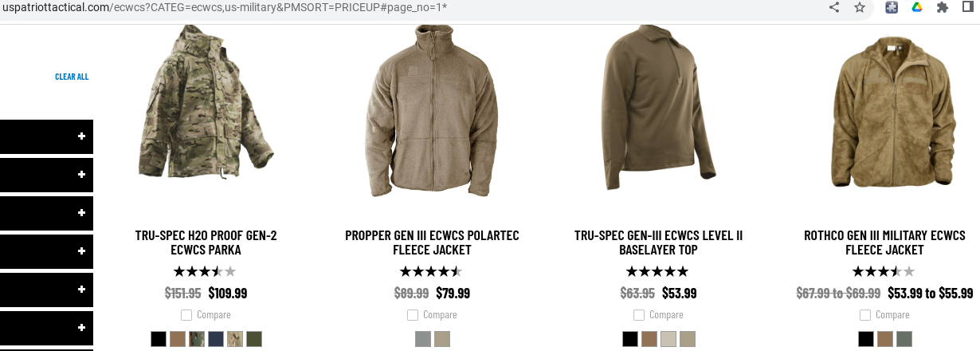
Task: Expand the sixth black filter section
Action: (x=46, y=328)
